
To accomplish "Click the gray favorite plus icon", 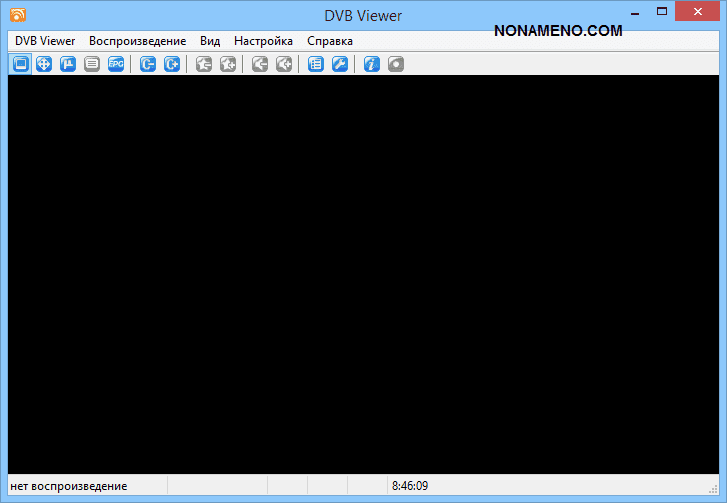I will [x=228, y=64].
